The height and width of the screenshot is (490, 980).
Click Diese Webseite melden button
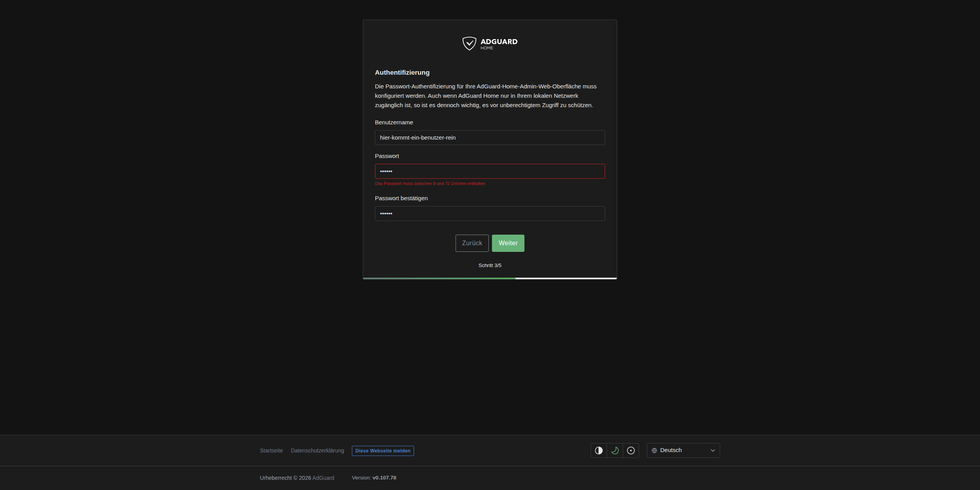pos(383,451)
